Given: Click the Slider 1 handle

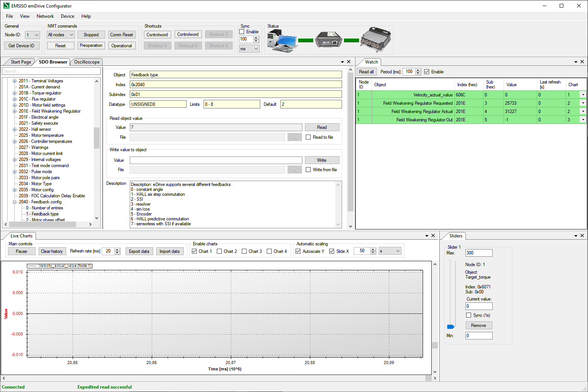Looking at the screenshot, I should click(450, 327).
